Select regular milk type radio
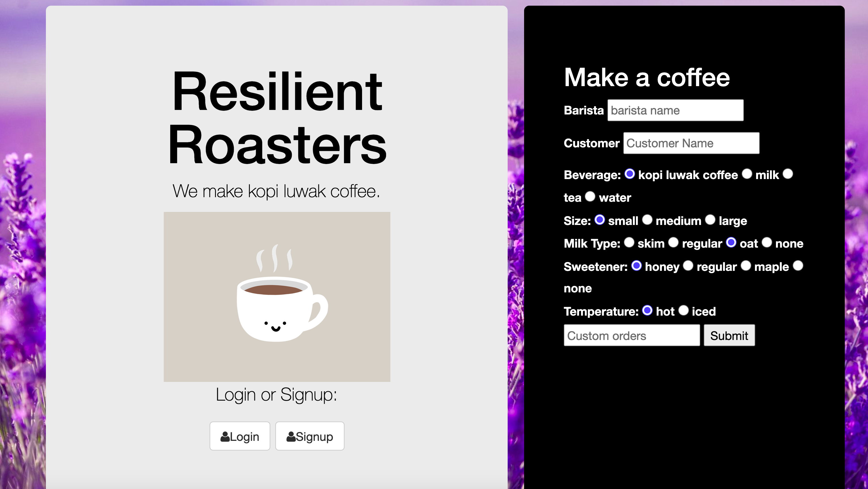Viewport: 868px width, 489px height. coord(673,242)
